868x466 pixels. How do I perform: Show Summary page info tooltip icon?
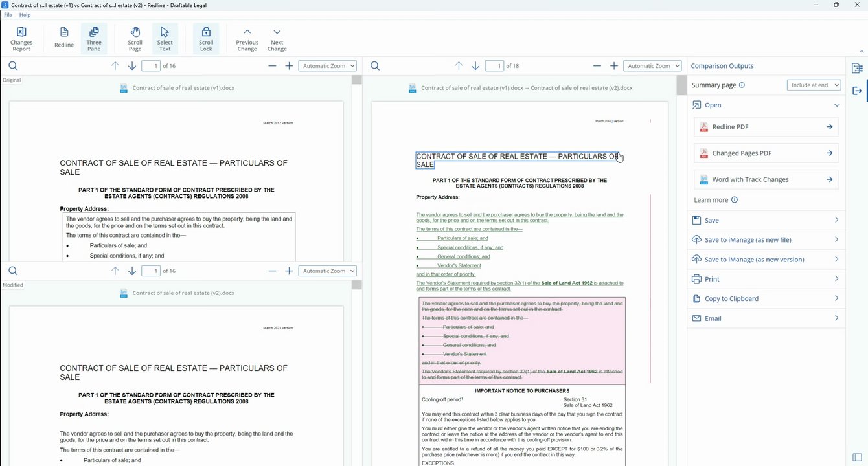point(742,85)
